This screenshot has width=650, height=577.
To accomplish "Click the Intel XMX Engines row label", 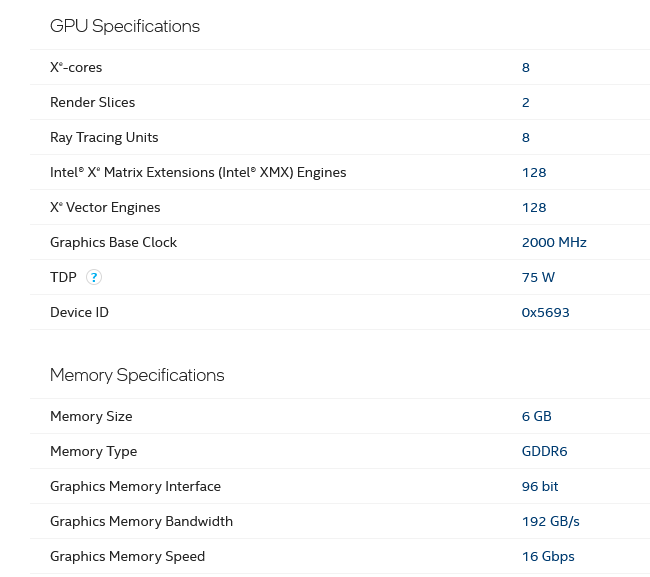I will point(198,172).
